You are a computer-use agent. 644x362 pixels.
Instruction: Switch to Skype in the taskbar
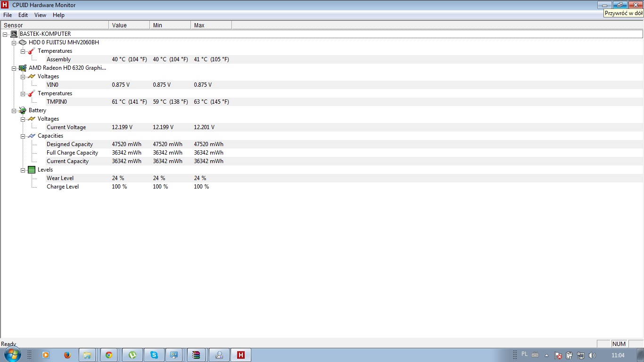(154, 355)
